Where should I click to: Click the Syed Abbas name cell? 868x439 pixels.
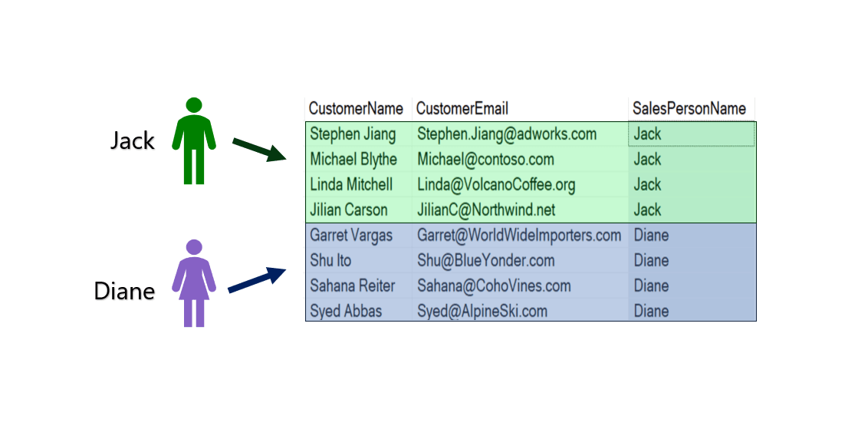tap(359, 311)
